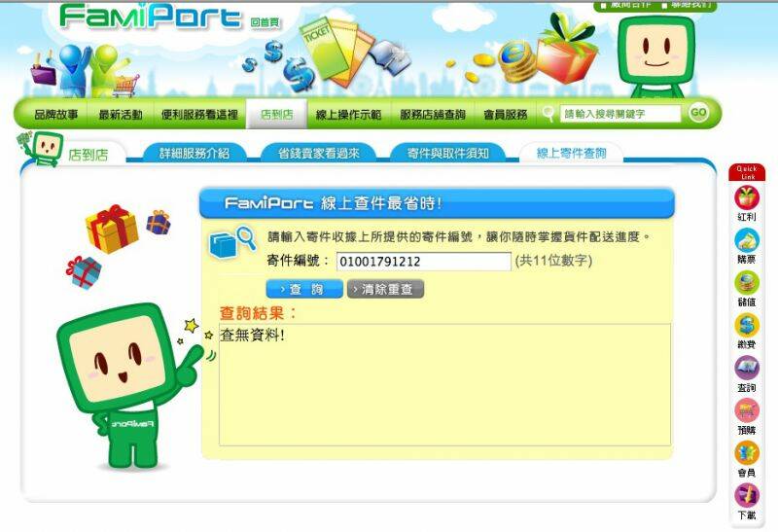This screenshot has height=532, width=778.
Task: Open the 品牌故事 menu item
Action: pyautogui.click(x=56, y=115)
